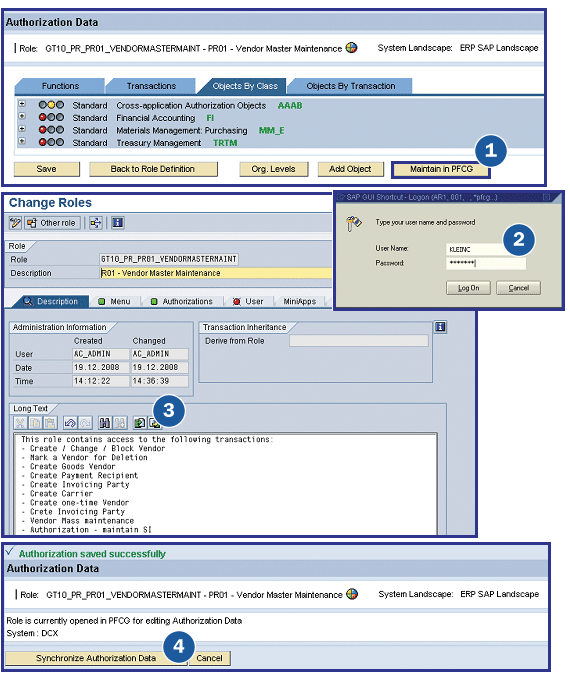Click the green FI class code
The width and height of the screenshot is (570, 678).
(x=210, y=118)
